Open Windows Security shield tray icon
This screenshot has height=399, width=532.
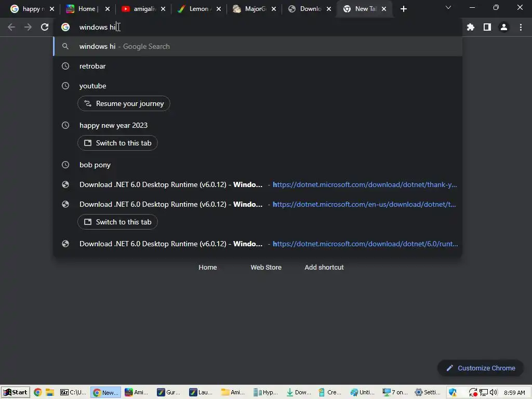coord(453,393)
